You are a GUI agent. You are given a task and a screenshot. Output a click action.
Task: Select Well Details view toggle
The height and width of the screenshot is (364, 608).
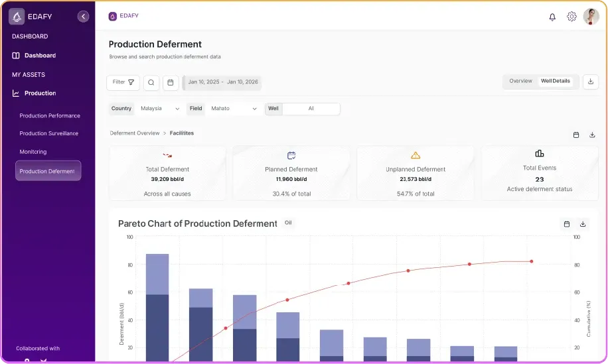pyautogui.click(x=555, y=81)
